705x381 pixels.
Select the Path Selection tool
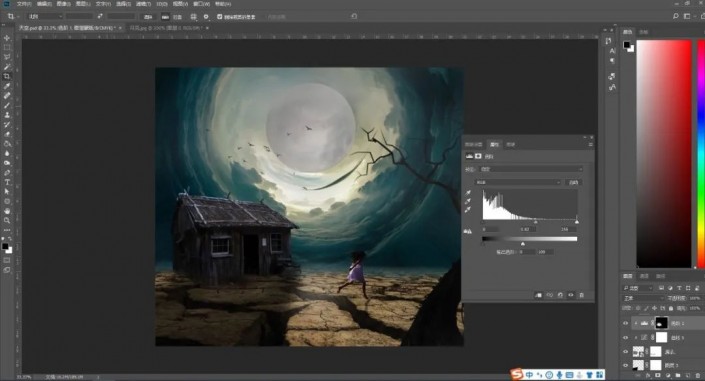tap(7, 192)
